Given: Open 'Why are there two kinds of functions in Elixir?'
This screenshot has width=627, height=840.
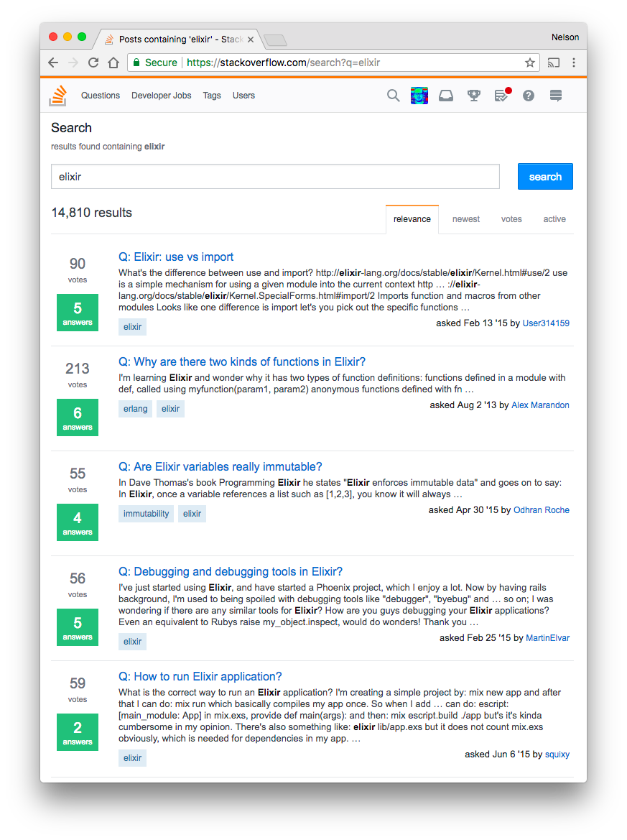Looking at the screenshot, I should click(242, 361).
